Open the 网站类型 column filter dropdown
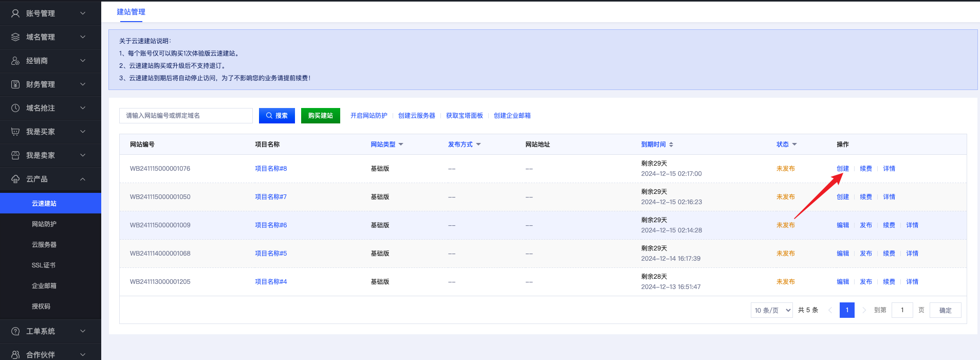Screen dimensions: 980x360 click(x=401, y=145)
